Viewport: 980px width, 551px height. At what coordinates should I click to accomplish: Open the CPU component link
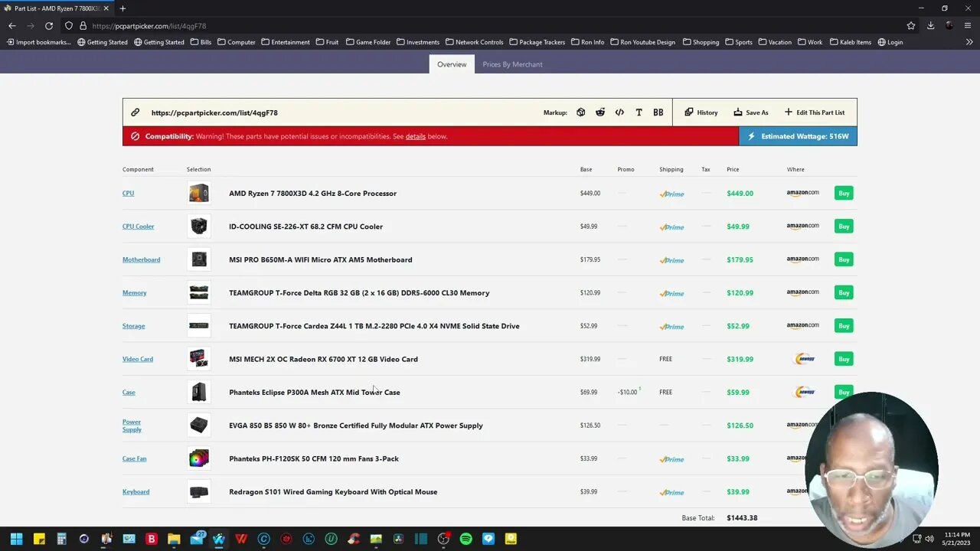[x=128, y=194]
